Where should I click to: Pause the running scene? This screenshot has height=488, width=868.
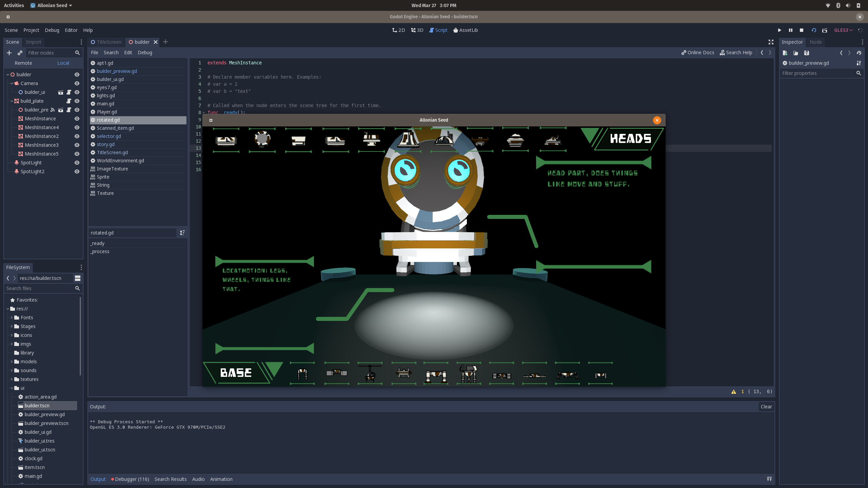tap(791, 30)
